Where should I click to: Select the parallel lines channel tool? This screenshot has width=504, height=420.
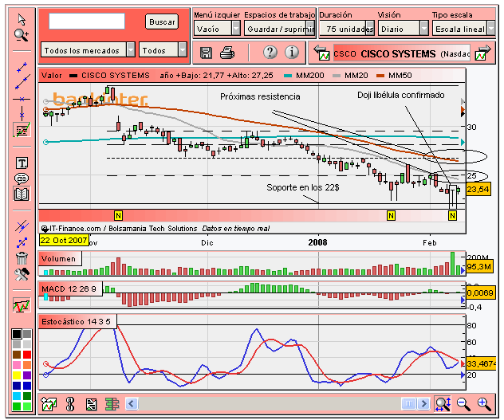(x=22, y=226)
